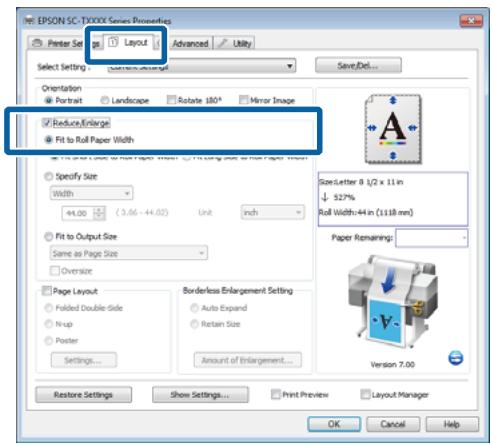Select Retain Size borderless option

pyautogui.click(x=194, y=324)
